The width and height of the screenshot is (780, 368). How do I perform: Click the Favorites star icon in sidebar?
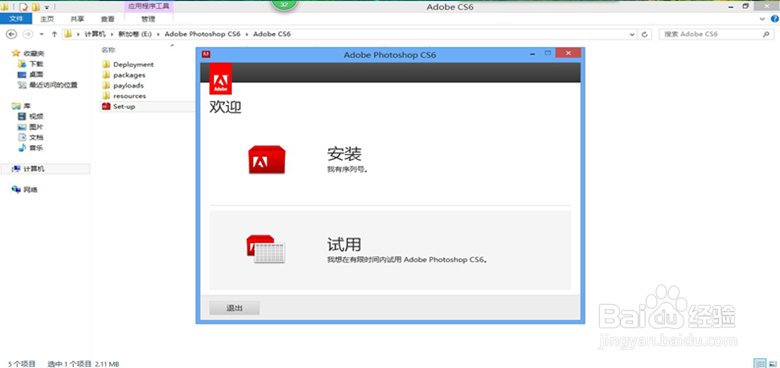pos(16,53)
